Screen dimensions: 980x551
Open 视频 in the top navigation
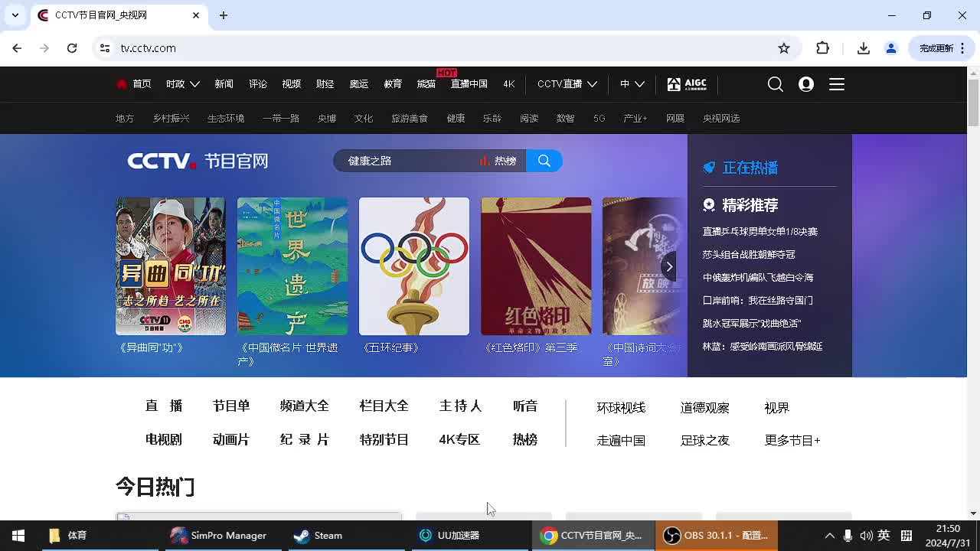(x=292, y=84)
